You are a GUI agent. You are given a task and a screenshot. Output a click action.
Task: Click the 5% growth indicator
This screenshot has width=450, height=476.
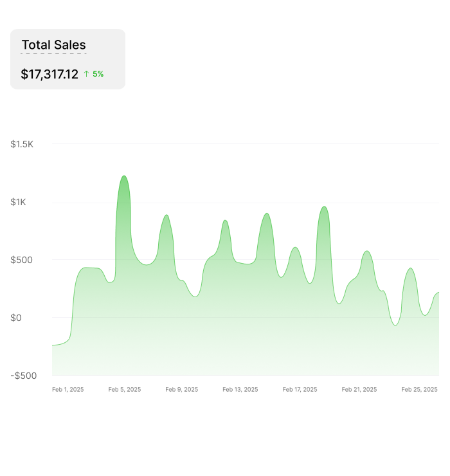98,74
